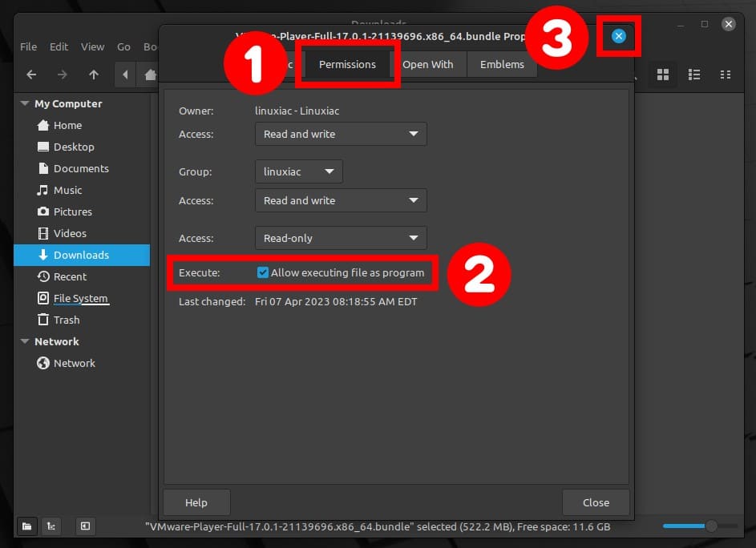Hide the sidebar using status bar button
The width and height of the screenshot is (756, 548).
pyautogui.click(x=85, y=526)
